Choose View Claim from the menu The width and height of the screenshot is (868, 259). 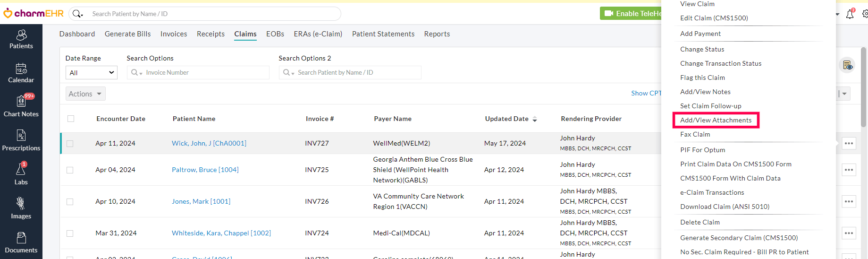point(697,4)
